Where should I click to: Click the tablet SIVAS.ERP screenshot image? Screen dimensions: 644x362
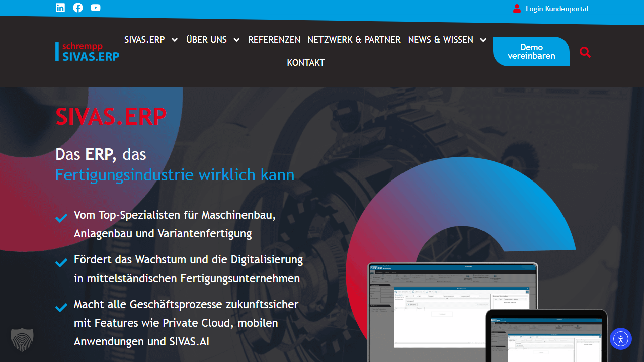point(546,336)
